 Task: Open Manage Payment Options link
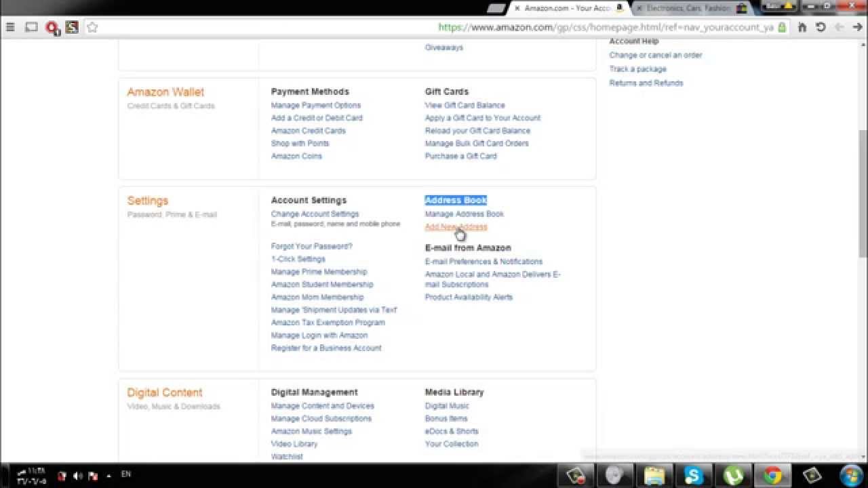[x=316, y=105]
